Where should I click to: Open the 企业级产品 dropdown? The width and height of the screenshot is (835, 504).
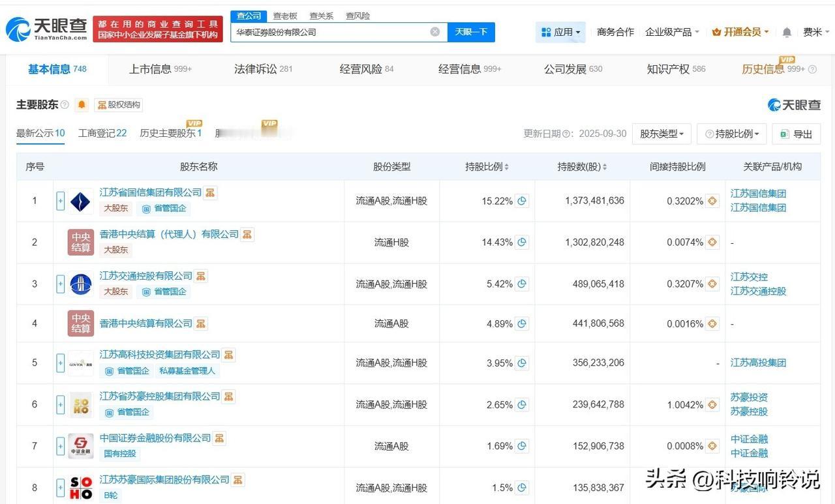point(672,32)
